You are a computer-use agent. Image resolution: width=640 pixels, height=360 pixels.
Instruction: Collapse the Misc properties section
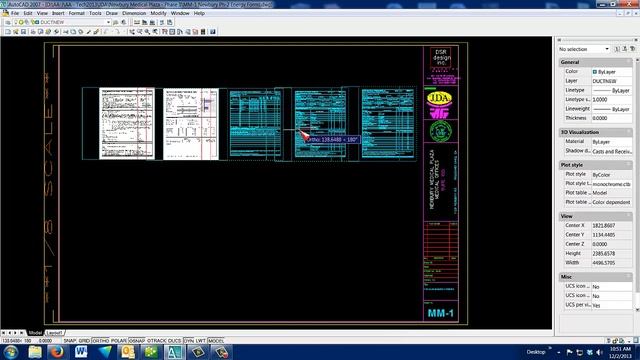pyautogui.click(x=629, y=277)
